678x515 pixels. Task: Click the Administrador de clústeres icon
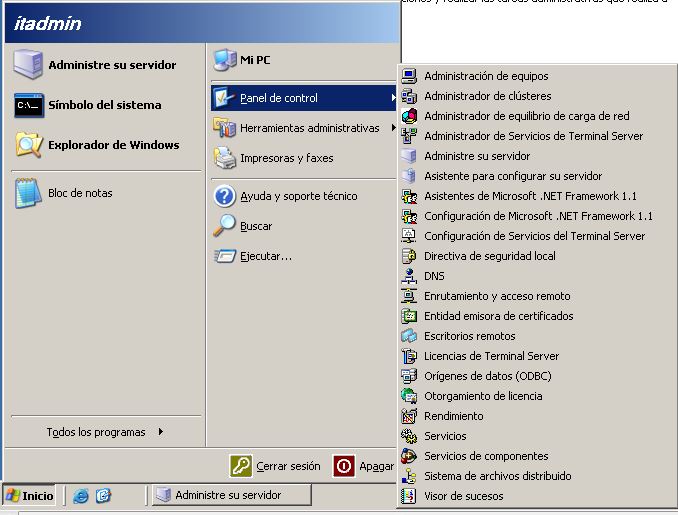pos(409,96)
